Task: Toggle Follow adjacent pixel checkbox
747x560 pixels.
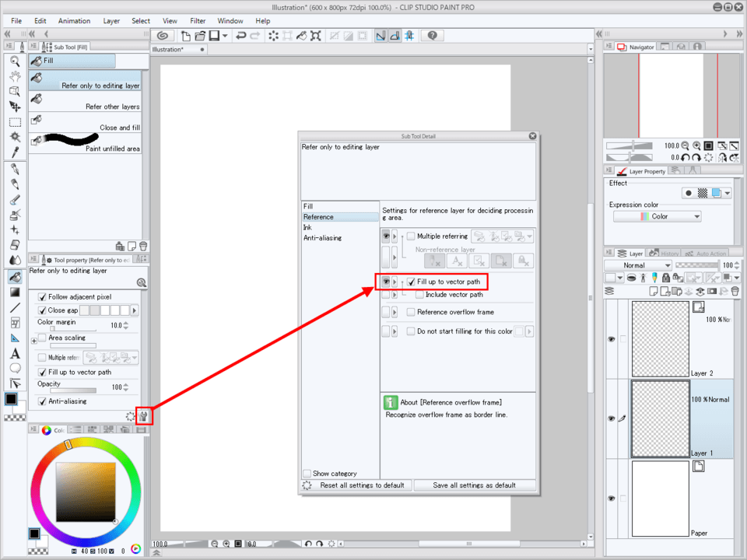Action: click(42, 296)
